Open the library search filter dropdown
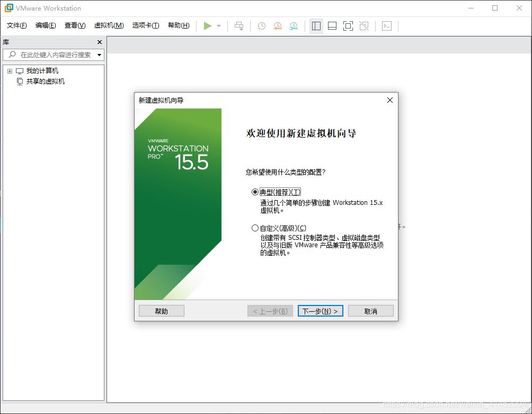This screenshot has width=532, height=414. coord(99,55)
